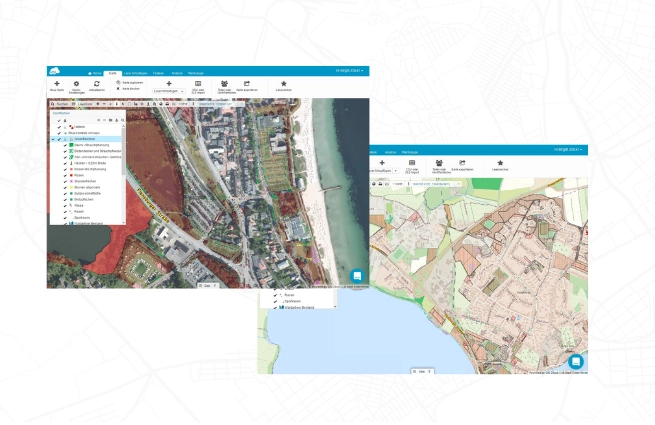655x425 pixels.
Task: Switch to the Feature tab
Action: click(158, 73)
